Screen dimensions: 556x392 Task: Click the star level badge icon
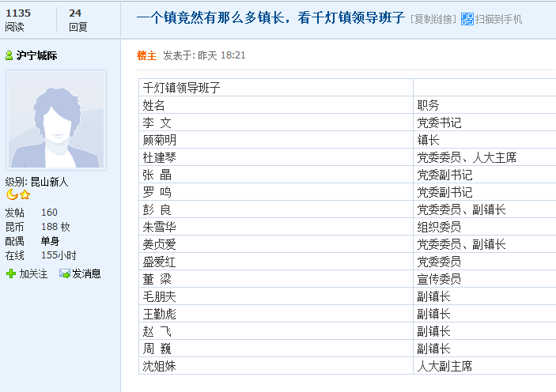[x=25, y=194]
